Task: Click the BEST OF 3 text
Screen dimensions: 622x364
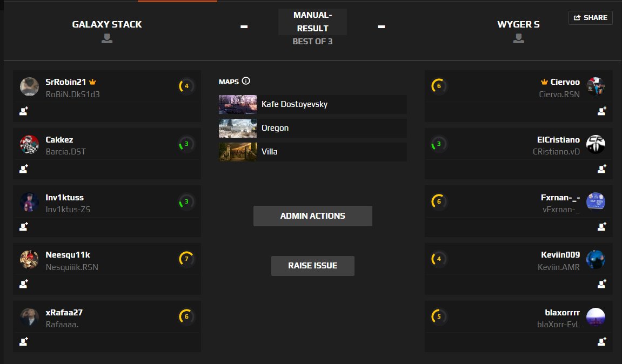Action: (312, 41)
